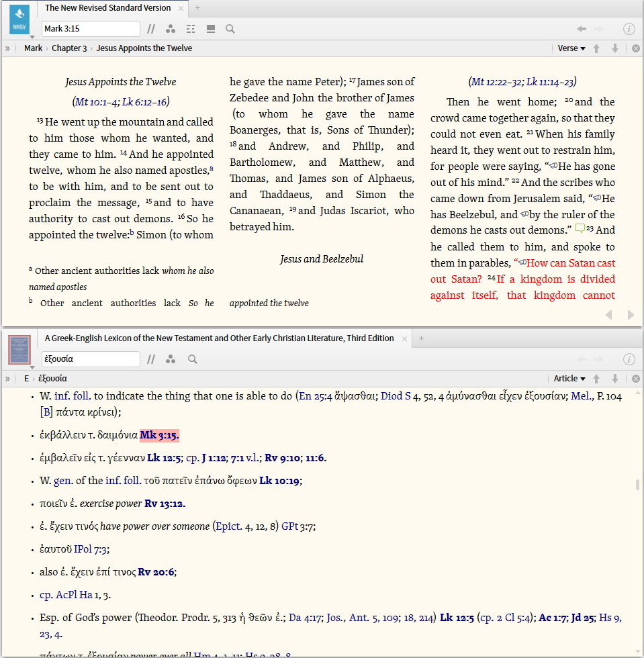Screen dimensions: 644x658
Task: Close The New Revised Standard Version tab
Action: click(181, 8)
